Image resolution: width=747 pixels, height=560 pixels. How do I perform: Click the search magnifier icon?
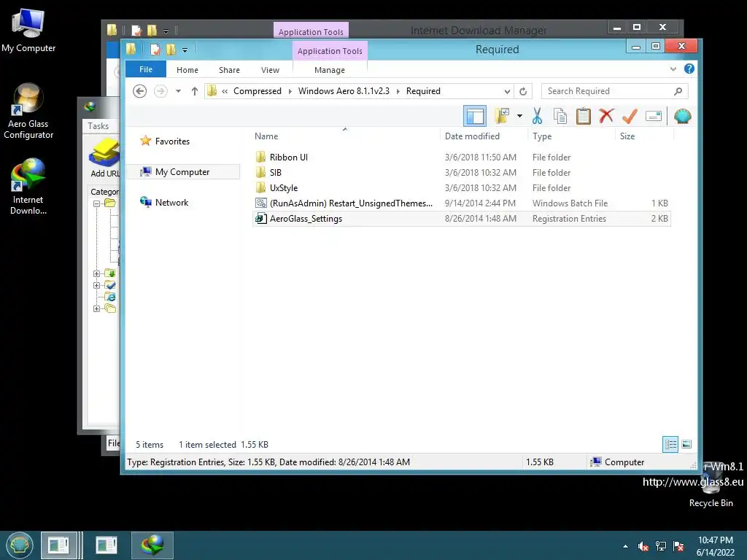pyautogui.click(x=678, y=91)
